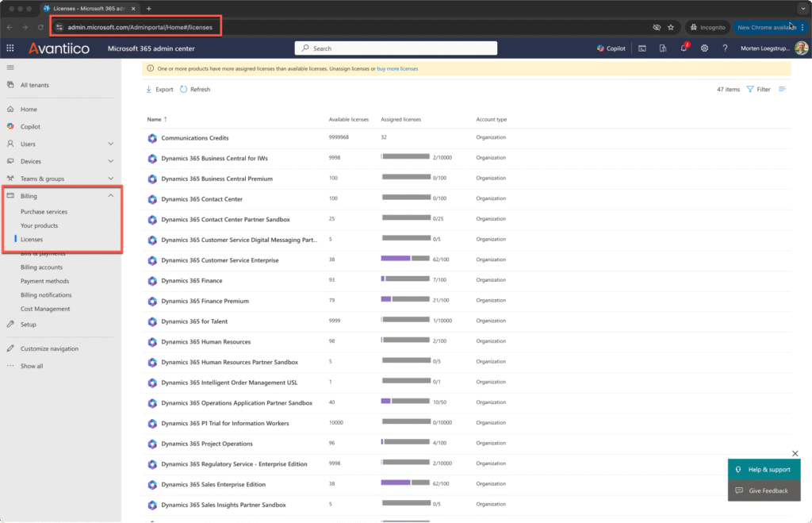Screen dimensions: 812x523
Task: Open Your products under Billing
Action: point(40,225)
